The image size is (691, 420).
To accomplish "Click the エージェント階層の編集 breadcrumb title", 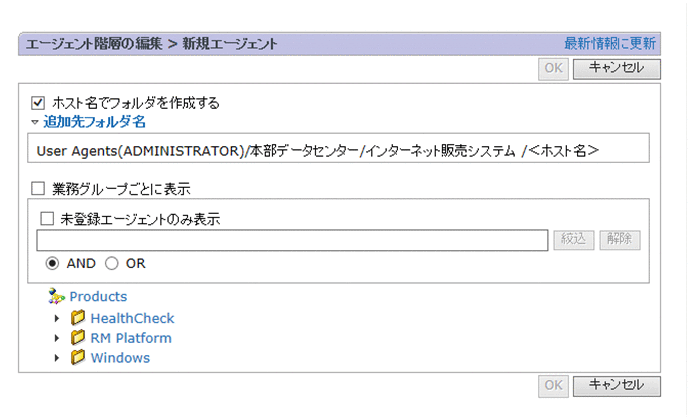I will pyautogui.click(x=94, y=44).
